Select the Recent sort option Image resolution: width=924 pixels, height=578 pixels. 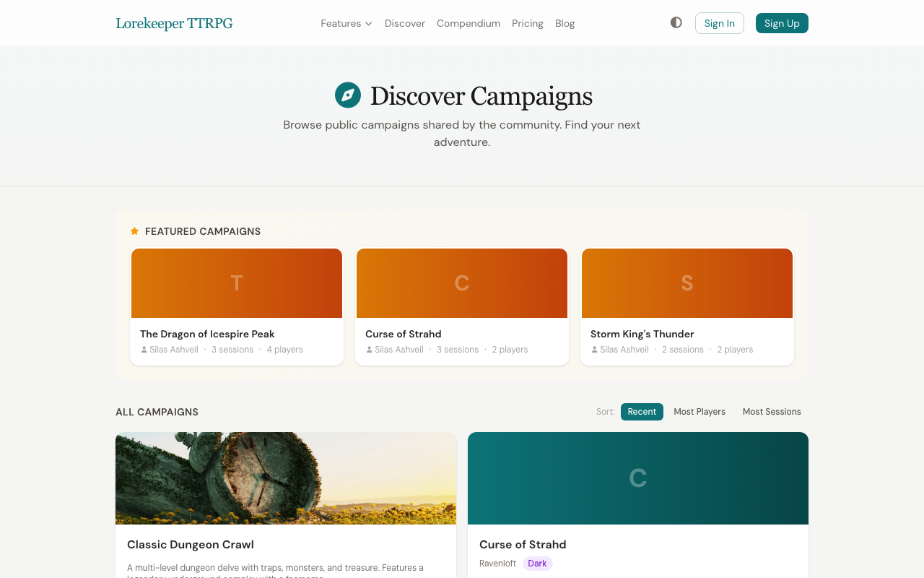[642, 412]
